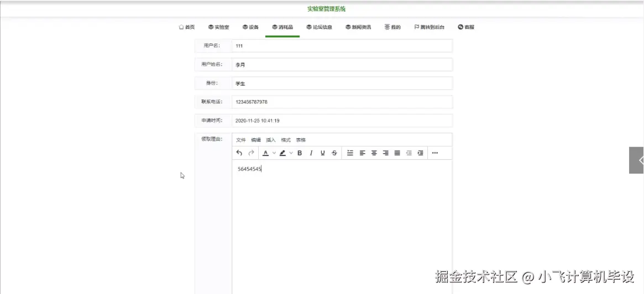Set line height with the spacing icon
644x294 pixels.
350,153
